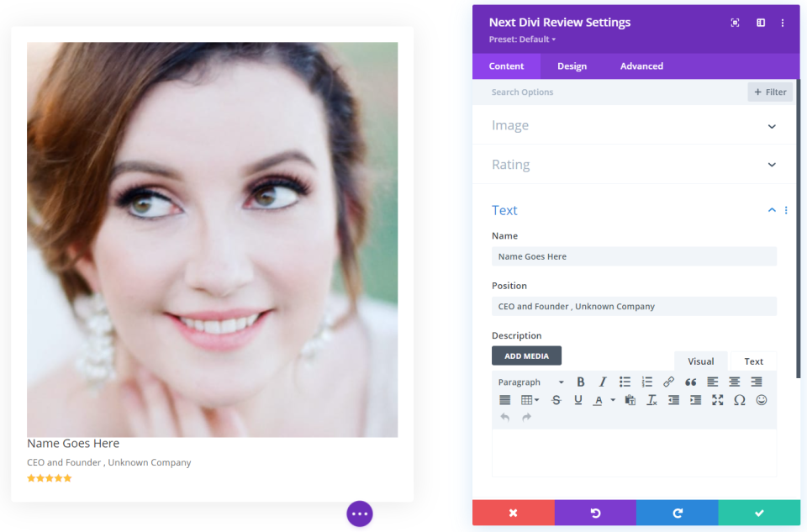Increase indent of paragraph

(696, 400)
